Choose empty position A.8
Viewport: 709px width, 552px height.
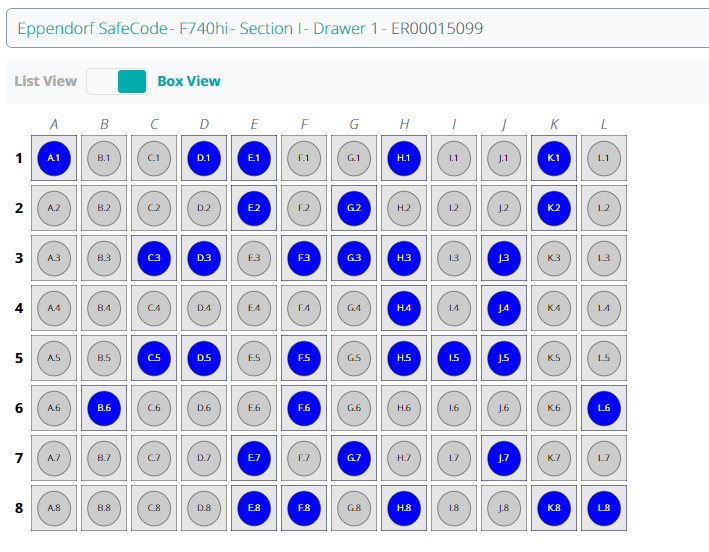[54, 508]
